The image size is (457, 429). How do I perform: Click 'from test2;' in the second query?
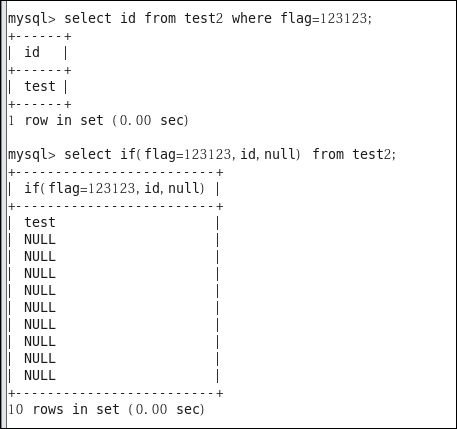tap(354, 154)
